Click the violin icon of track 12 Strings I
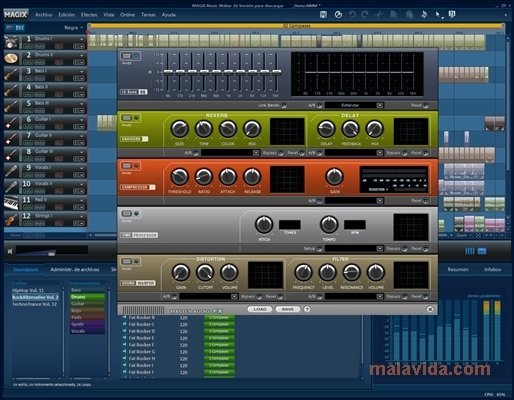The image size is (514, 400). pos(11,219)
